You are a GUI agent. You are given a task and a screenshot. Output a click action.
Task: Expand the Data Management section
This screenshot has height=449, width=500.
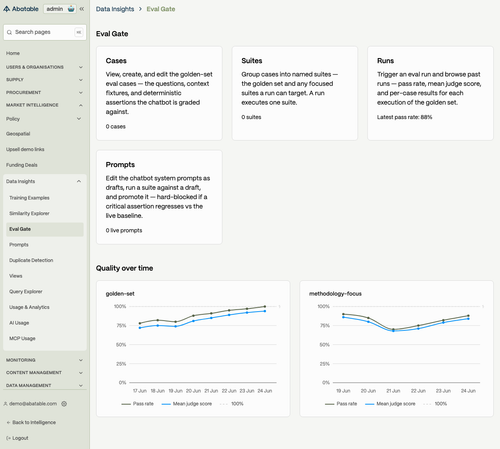coord(45,385)
